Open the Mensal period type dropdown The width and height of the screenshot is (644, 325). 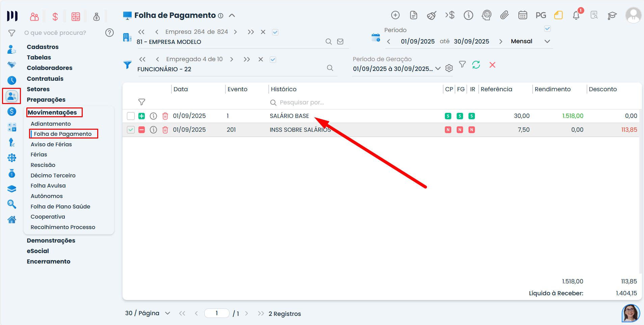547,41
